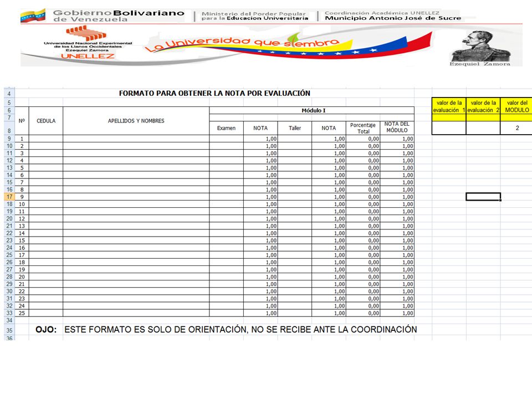This screenshot has height=399, width=532.
Task: Click student number 25 cell
Action: 22,313
